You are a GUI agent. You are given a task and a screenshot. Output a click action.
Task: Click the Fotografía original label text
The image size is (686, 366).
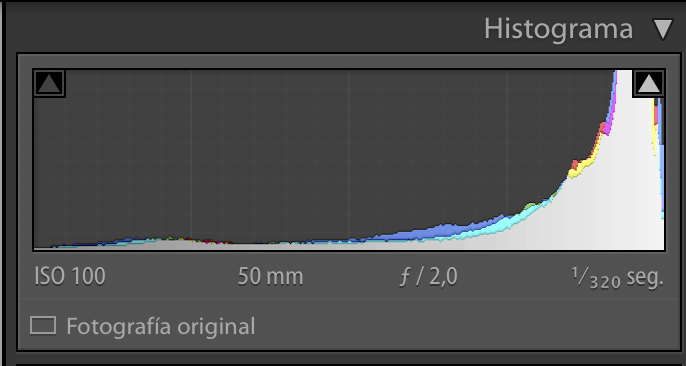[161, 327]
